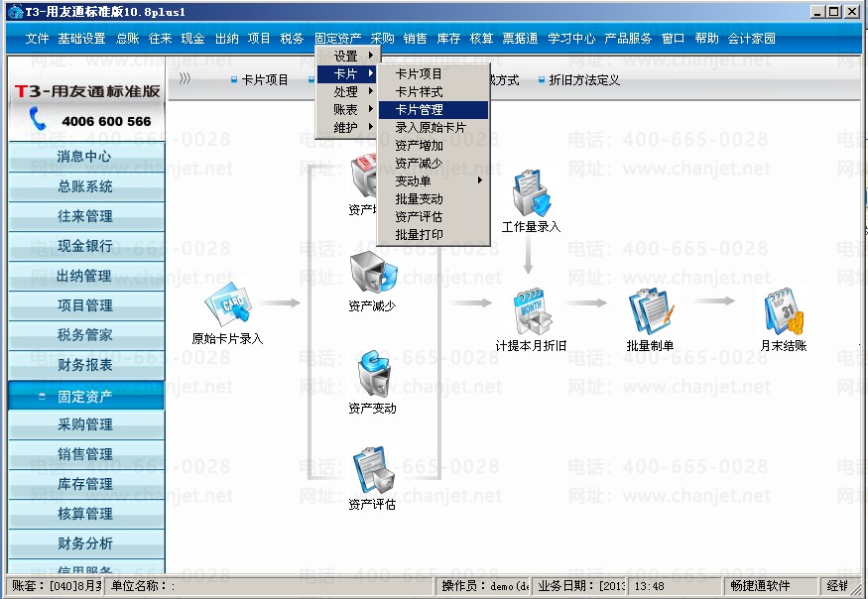Select 录入原始卡片 menu item

[x=433, y=127]
